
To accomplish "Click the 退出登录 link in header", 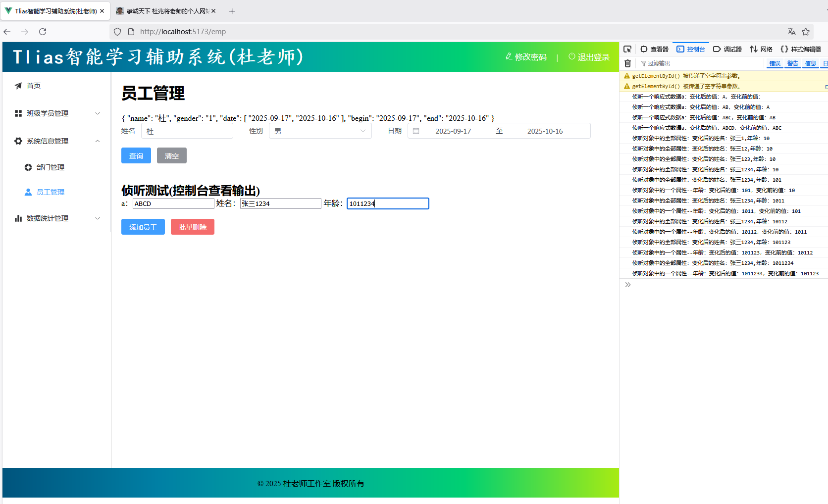I will click(x=589, y=57).
